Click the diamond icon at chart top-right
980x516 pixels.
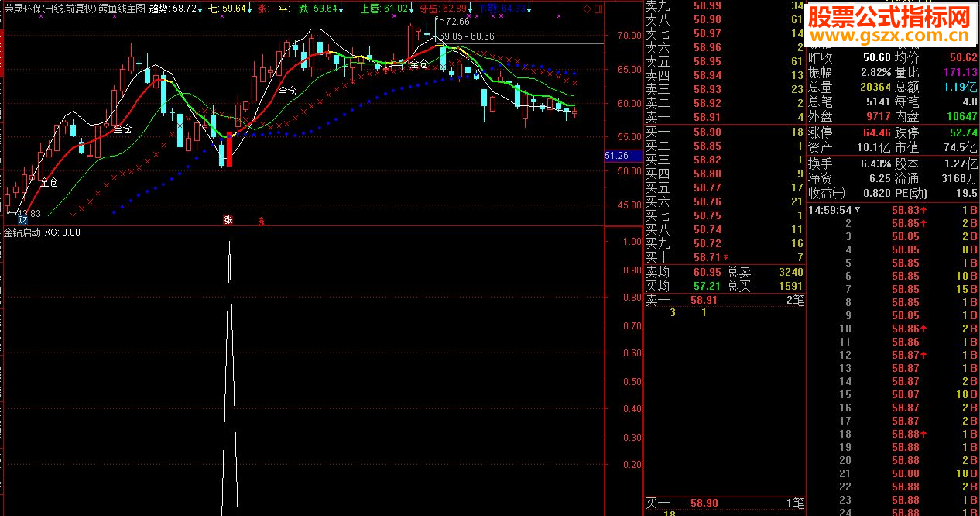pos(587,9)
